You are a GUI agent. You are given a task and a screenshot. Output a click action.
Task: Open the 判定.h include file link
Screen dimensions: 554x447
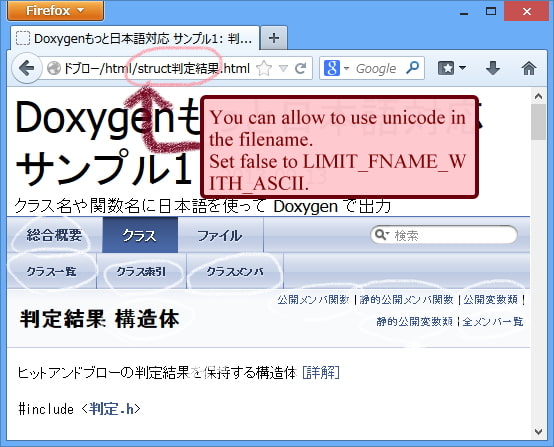112,409
